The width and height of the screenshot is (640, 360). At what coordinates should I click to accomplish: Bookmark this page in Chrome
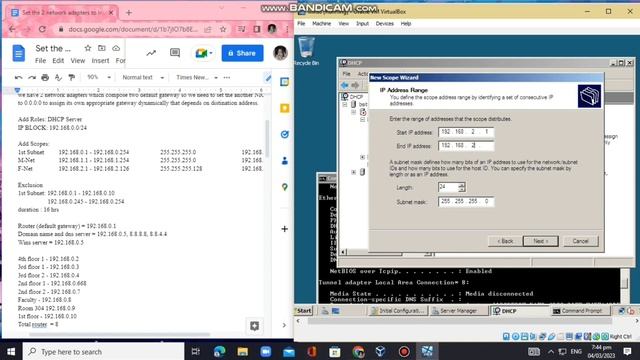click(223, 29)
